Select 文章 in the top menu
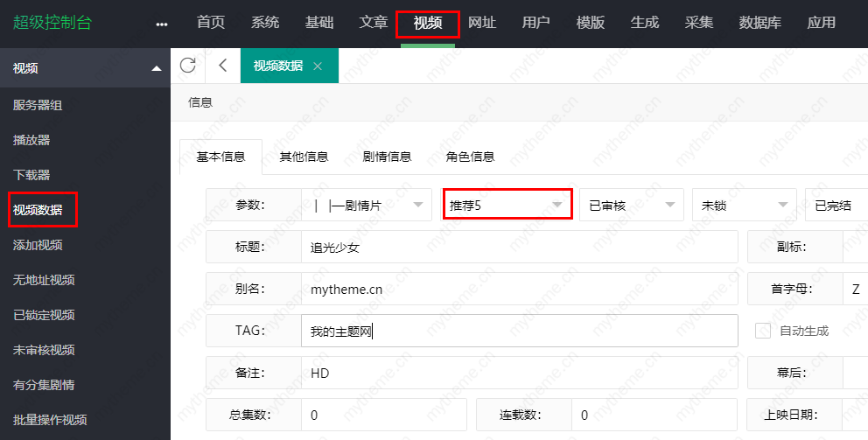 (x=374, y=23)
